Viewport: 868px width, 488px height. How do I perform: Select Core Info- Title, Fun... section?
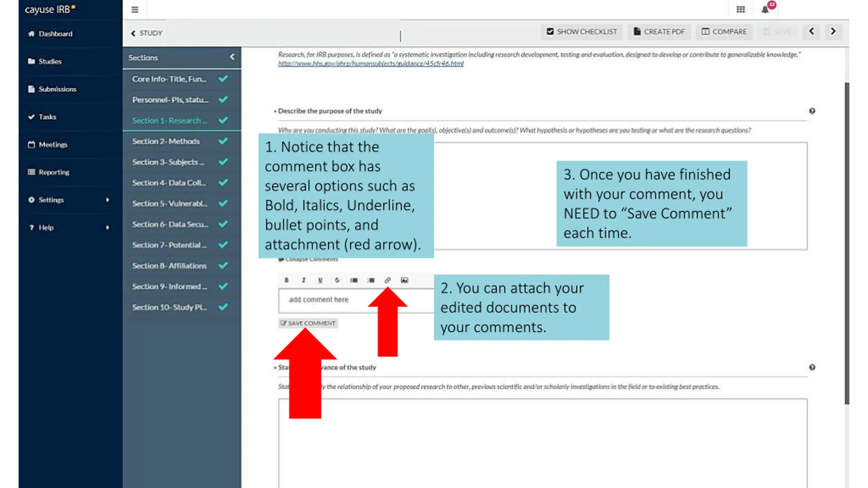[182, 79]
